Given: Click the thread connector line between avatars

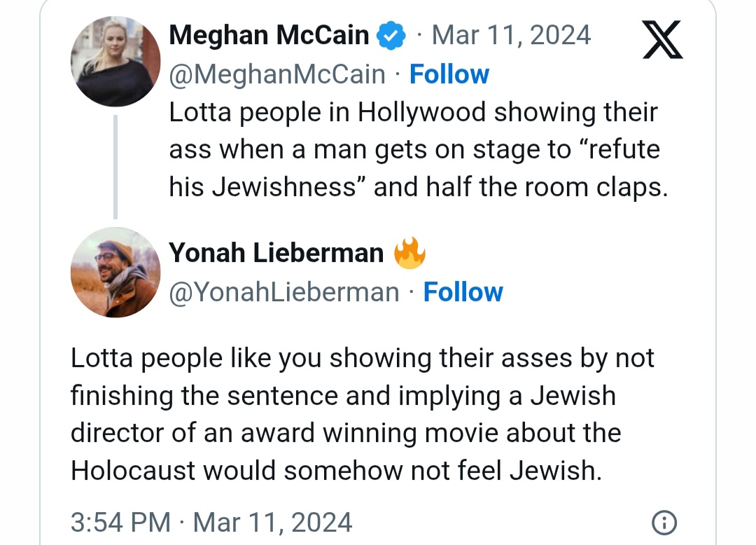Looking at the screenshot, I should point(115,167).
